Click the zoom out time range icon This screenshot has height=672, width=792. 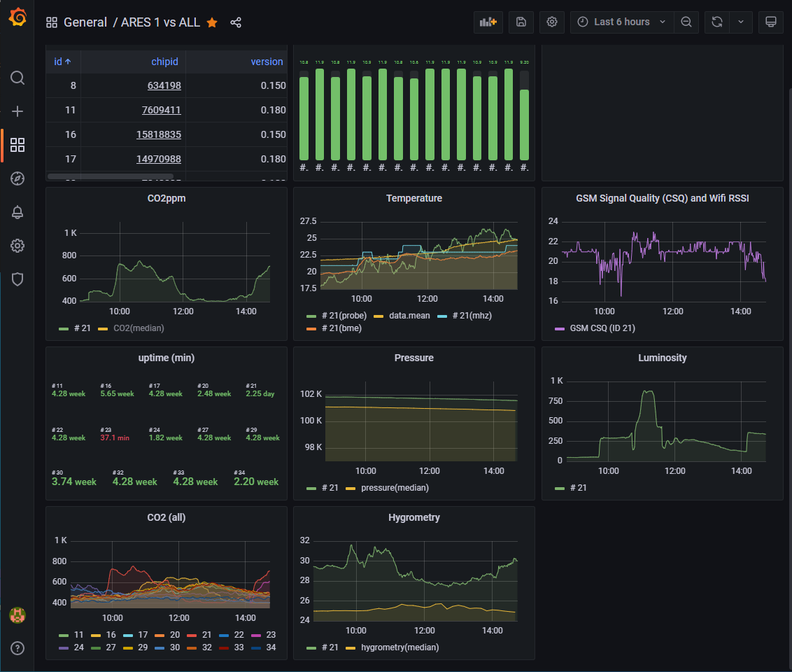686,22
